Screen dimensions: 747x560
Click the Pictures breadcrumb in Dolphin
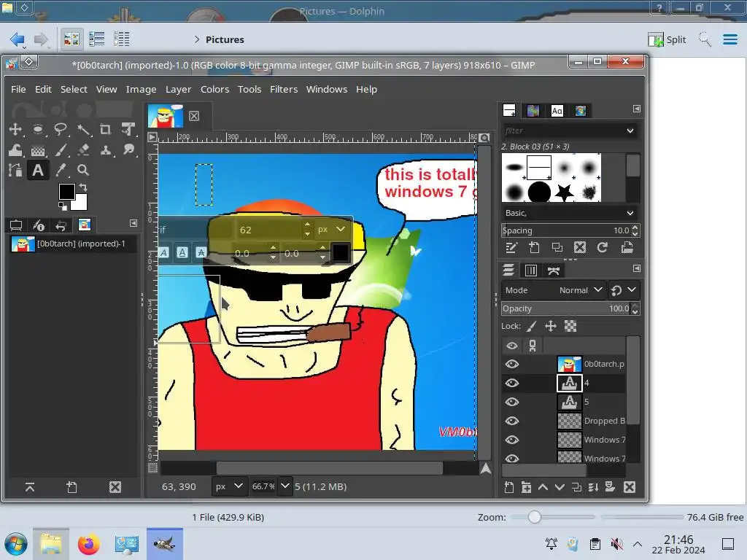pyautogui.click(x=225, y=39)
